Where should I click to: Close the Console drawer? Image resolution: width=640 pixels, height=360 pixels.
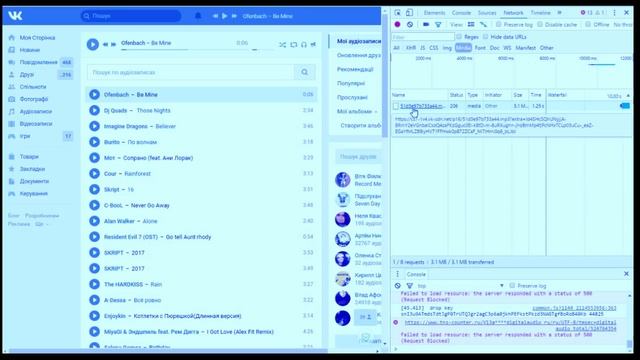point(626,274)
